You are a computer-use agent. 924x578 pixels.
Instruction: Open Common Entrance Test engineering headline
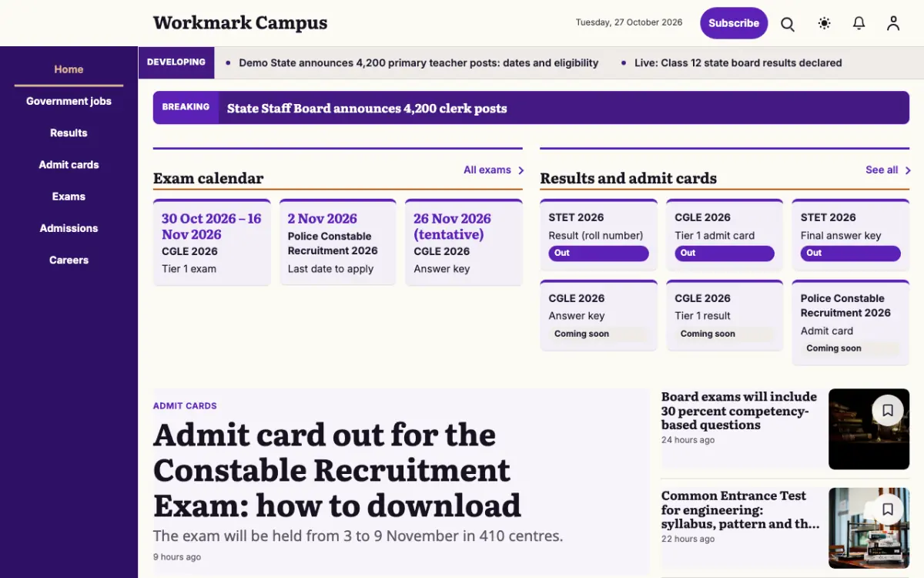tap(740, 509)
